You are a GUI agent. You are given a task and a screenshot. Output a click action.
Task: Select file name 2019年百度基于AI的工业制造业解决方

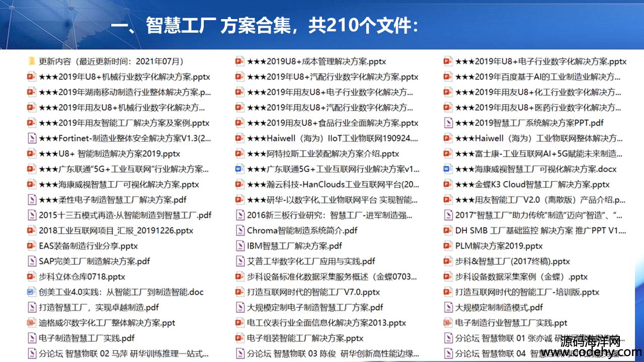[538, 77]
